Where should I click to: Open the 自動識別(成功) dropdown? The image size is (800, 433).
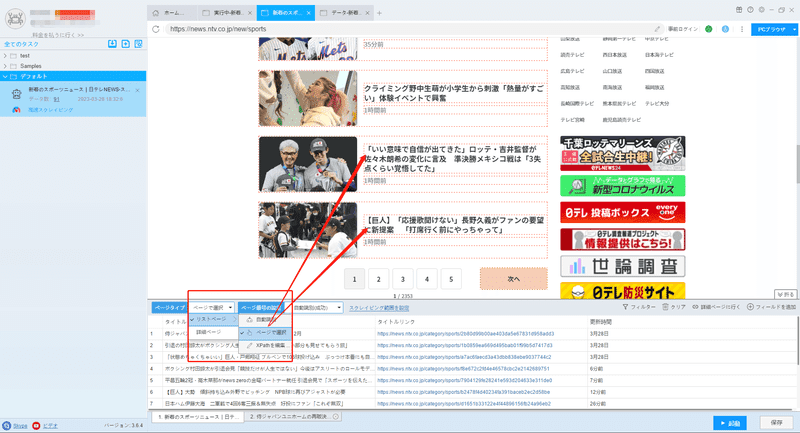pos(317,308)
